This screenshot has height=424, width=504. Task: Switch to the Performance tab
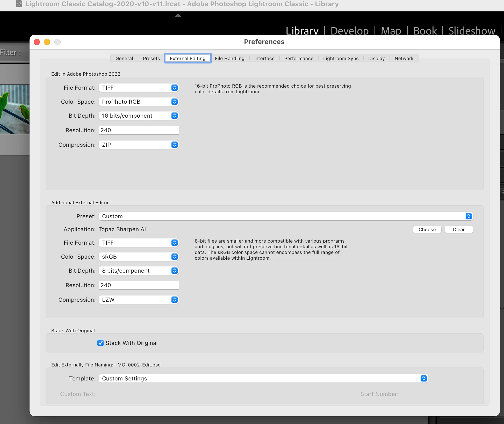coord(299,58)
